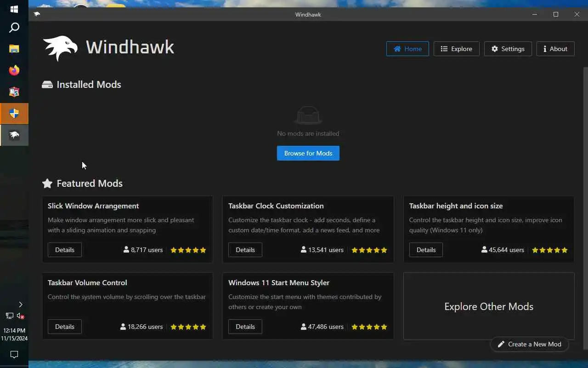The image size is (588, 368).
Task: Click the Windhawk title bar app icon
Action: click(x=37, y=14)
